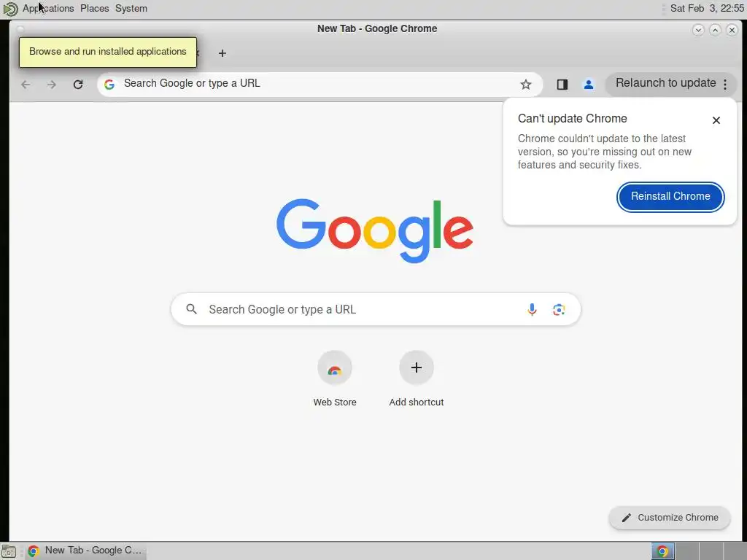Open Chrome's three-dot menu
Viewport: 747px width, 560px height.
tap(725, 85)
